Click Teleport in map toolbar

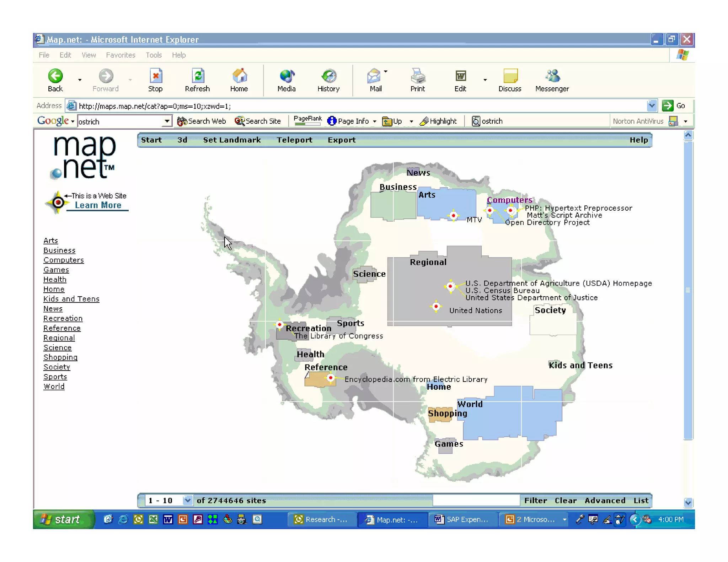(x=295, y=140)
